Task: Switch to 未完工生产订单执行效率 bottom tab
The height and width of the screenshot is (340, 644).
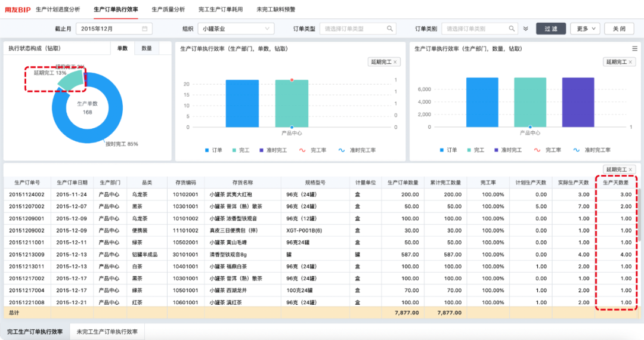Action: pos(107,332)
